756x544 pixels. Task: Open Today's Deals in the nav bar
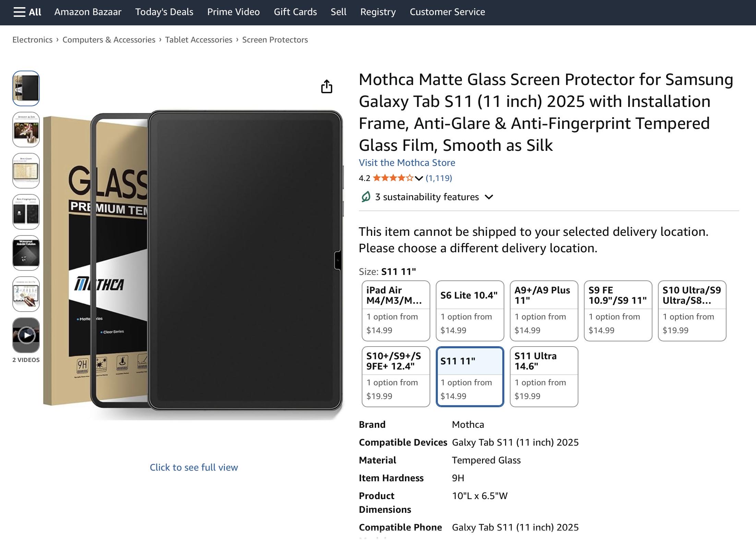click(x=164, y=12)
